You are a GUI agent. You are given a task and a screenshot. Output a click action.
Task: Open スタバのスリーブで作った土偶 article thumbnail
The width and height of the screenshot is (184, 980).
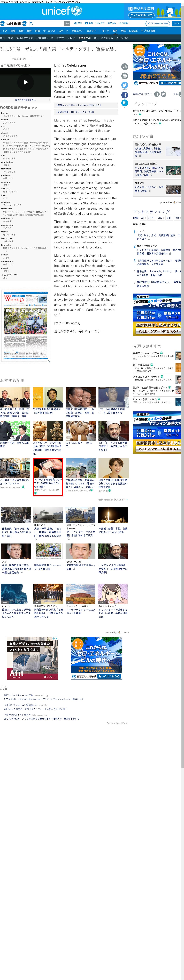(48, 431)
